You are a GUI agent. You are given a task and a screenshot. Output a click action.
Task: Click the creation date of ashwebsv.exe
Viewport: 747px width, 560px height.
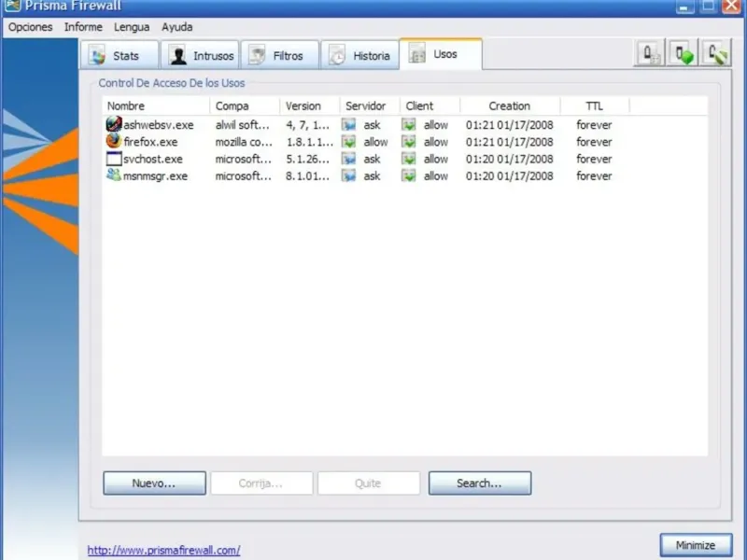[x=510, y=125]
